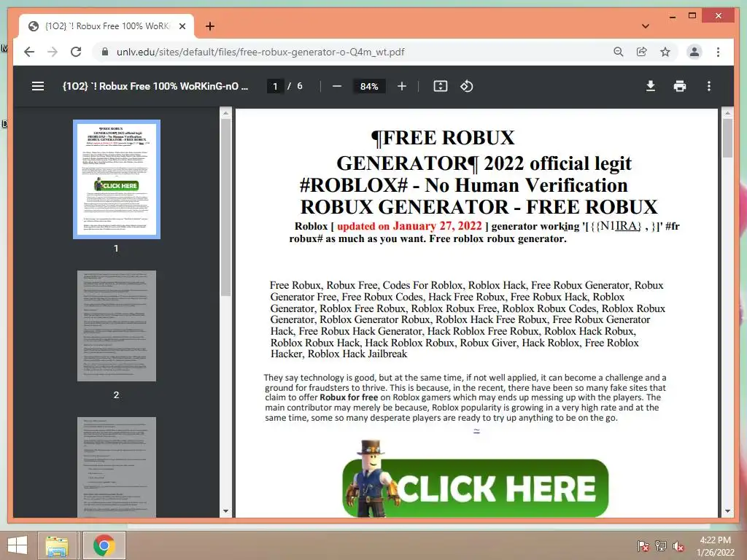Screen dimensions: 747x560
Task: Click the green CLICK HERE banner
Action: pyautogui.click(x=475, y=488)
